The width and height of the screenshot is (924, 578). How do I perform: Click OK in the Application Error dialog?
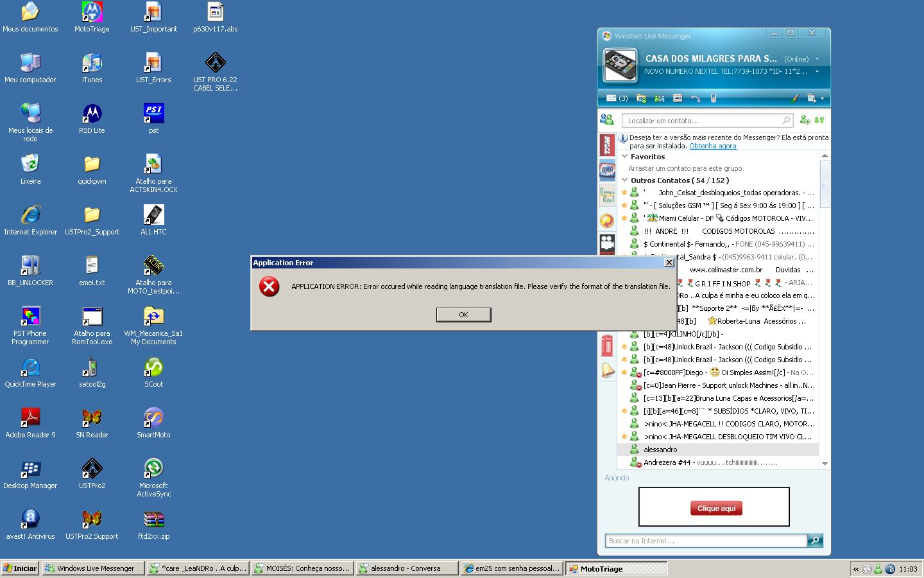pos(463,315)
